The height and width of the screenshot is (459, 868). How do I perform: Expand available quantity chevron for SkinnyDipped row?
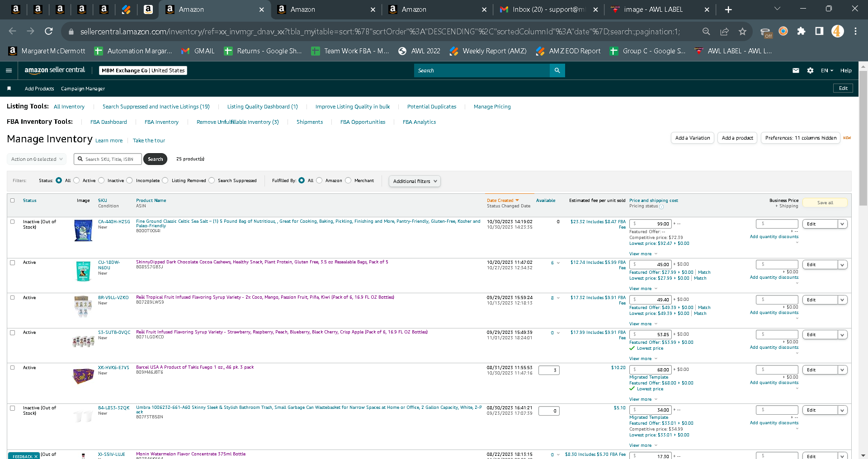(x=558, y=263)
